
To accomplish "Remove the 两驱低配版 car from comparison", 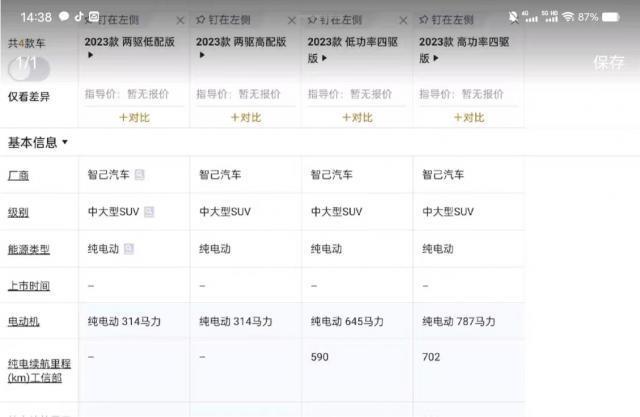I will tap(180, 20).
